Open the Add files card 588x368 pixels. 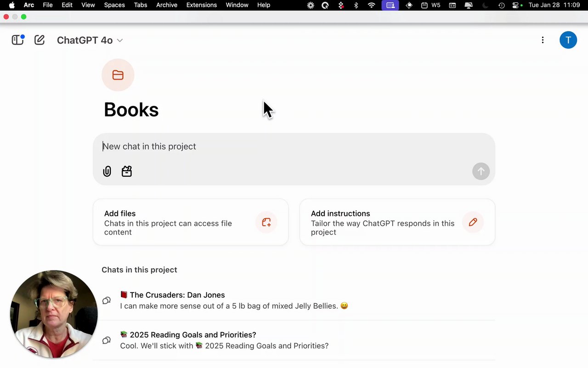click(191, 222)
